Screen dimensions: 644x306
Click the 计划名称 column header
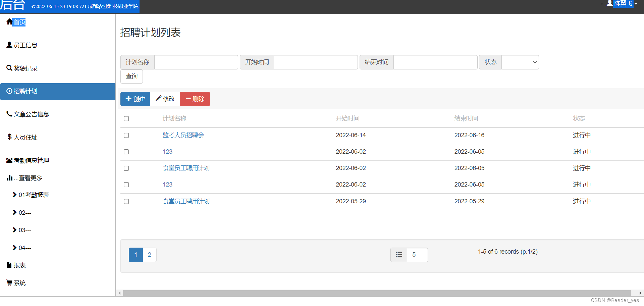tap(174, 118)
